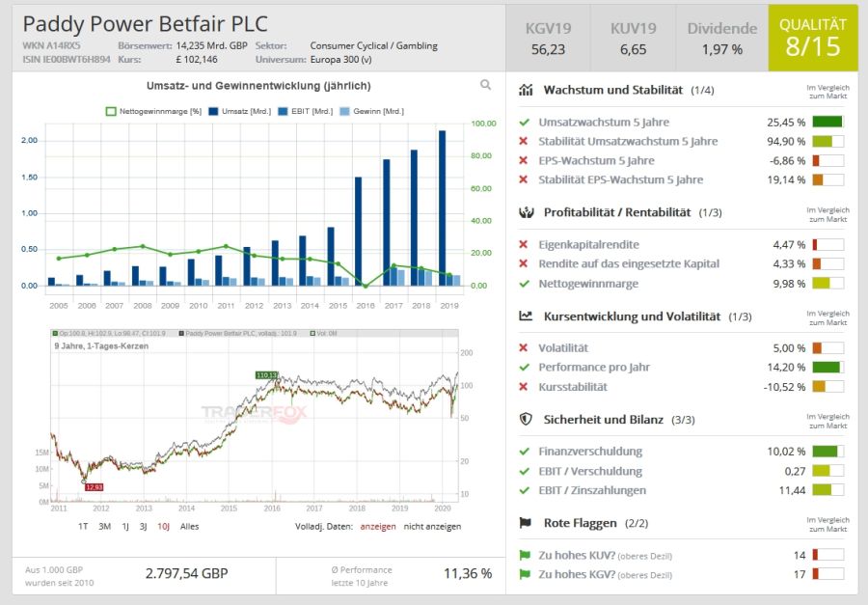868x605 pixels.
Task: Toggle the Nettogewinnmarge [%] legend series
Action: coord(153,111)
